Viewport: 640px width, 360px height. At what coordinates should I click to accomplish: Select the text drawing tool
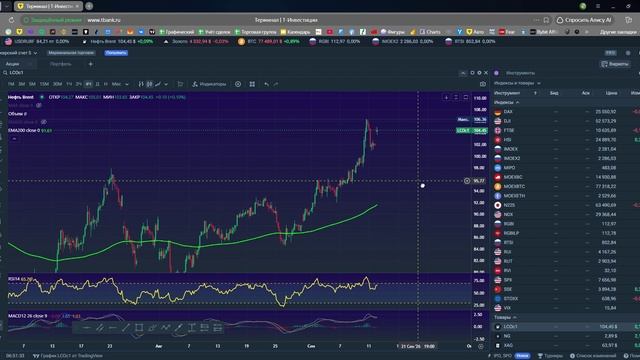pyautogui.click(x=191, y=327)
